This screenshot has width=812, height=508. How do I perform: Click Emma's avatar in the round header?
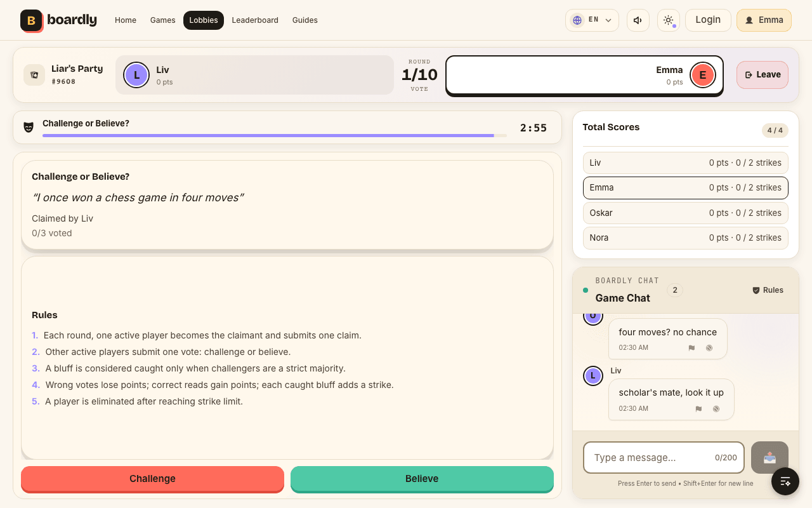tap(702, 75)
